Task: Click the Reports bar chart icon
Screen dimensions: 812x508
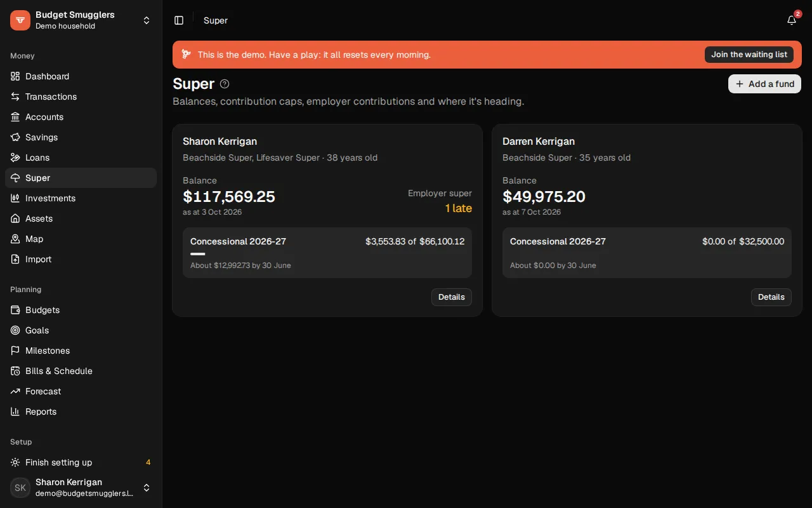Action: pos(15,411)
